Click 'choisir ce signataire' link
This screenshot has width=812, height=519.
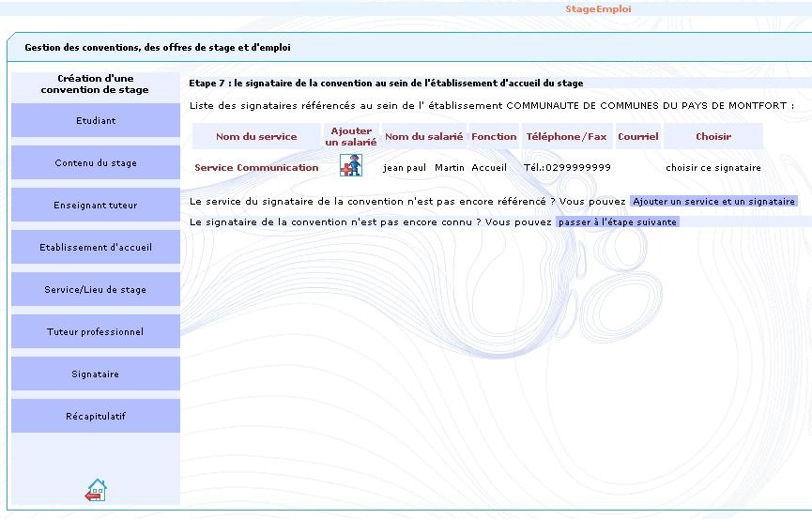(x=713, y=168)
